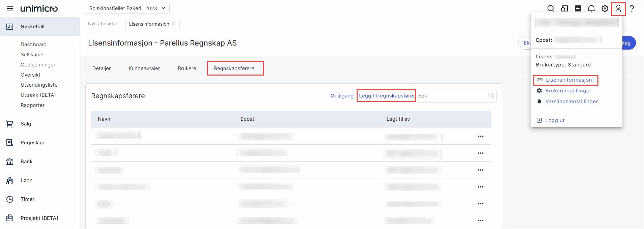Expand the Salg sidebar section

pyautogui.click(x=26, y=124)
